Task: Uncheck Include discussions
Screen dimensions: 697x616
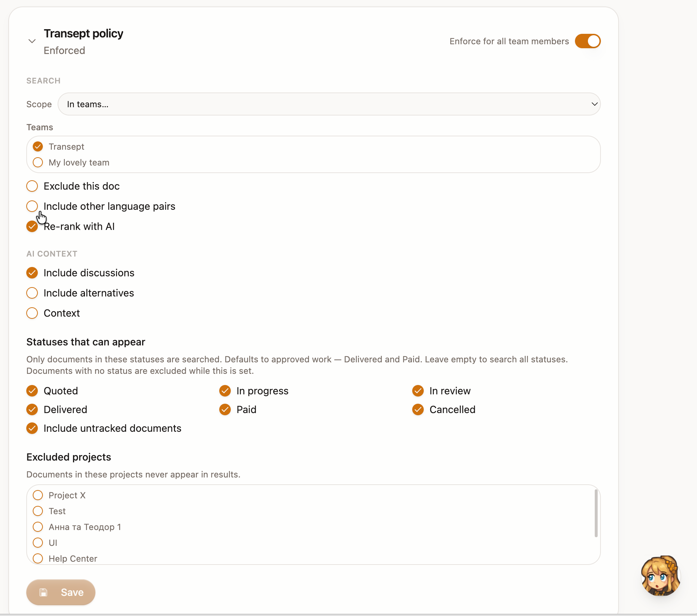Action: pos(32,273)
